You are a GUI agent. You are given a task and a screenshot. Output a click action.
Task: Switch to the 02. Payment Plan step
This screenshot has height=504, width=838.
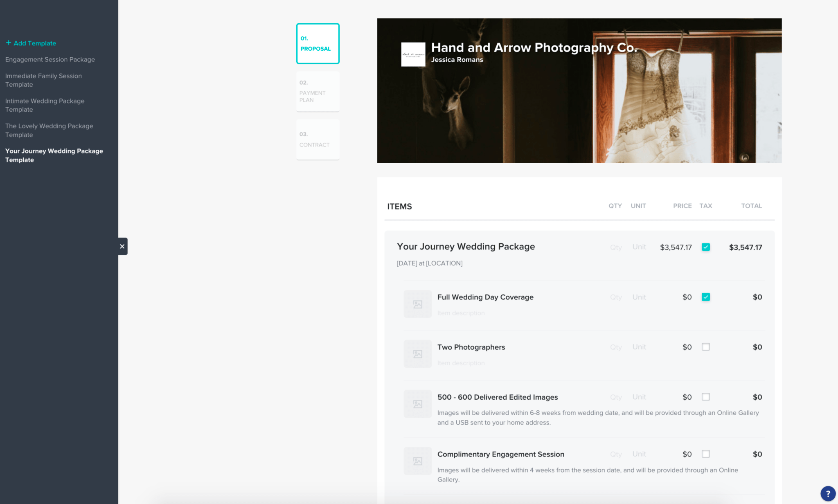[318, 92]
